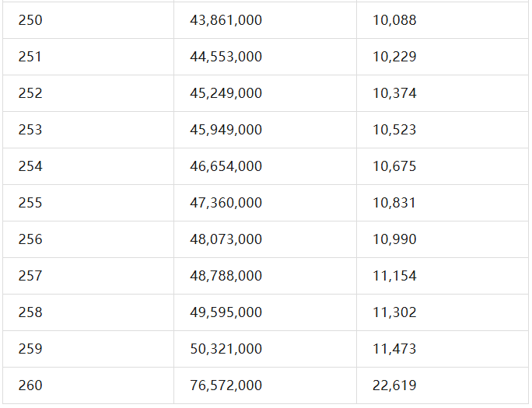Click the 10,523 value
Image resolution: width=532 pixels, height=408 pixels.
click(x=394, y=130)
